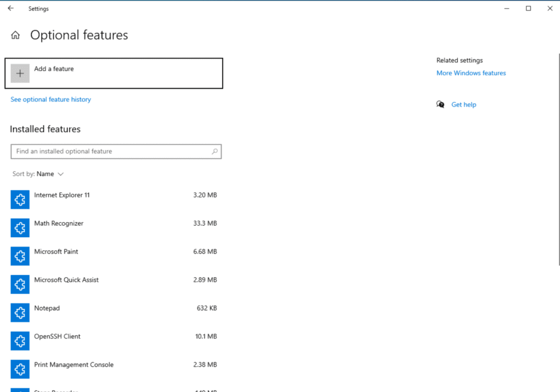Select the Print Management Console name

tap(74, 365)
